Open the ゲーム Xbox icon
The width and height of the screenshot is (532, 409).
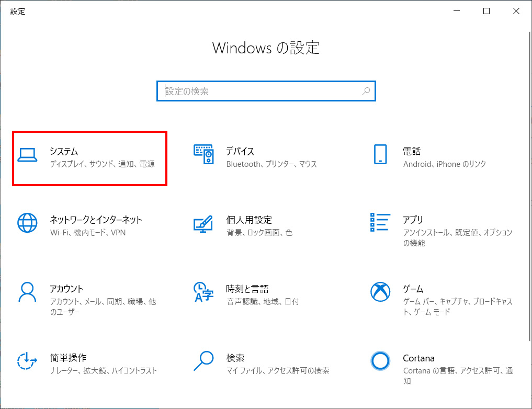pyautogui.click(x=380, y=292)
